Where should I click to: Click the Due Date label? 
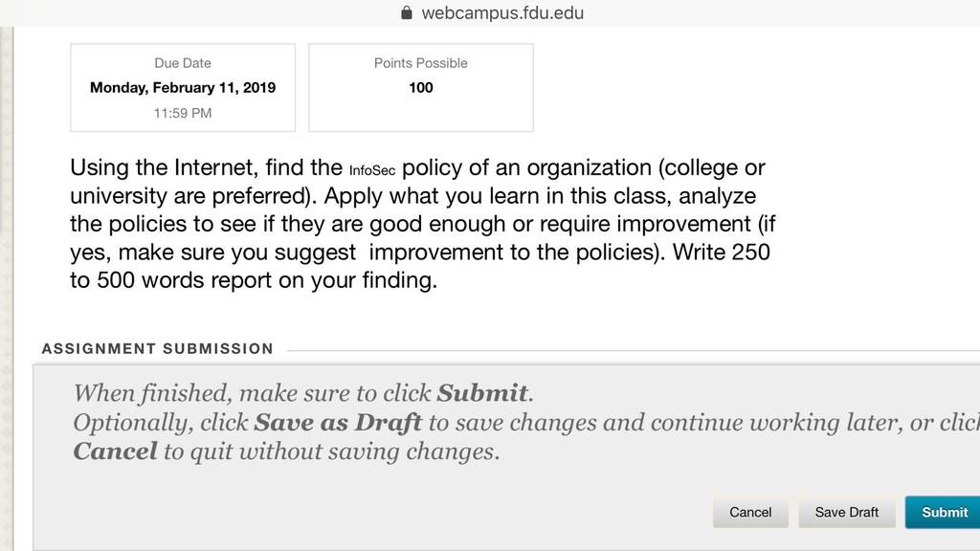pyautogui.click(x=183, y=63)
